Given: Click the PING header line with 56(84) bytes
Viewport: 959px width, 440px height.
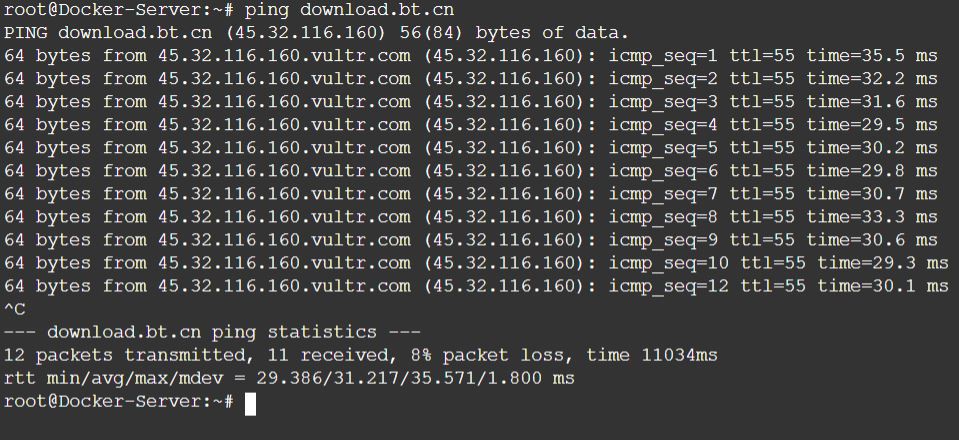Looking at the screenshot, I should pyautogui.click(x=317, y=32).
